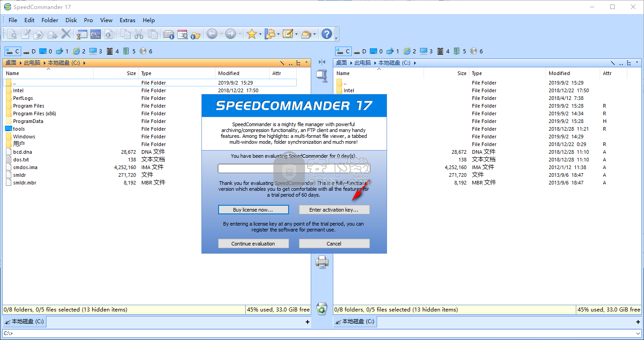This screenshot has width=644, height=340.
Task: Click the recycle bin icon in middle bar
Action: tap(322, 308)
